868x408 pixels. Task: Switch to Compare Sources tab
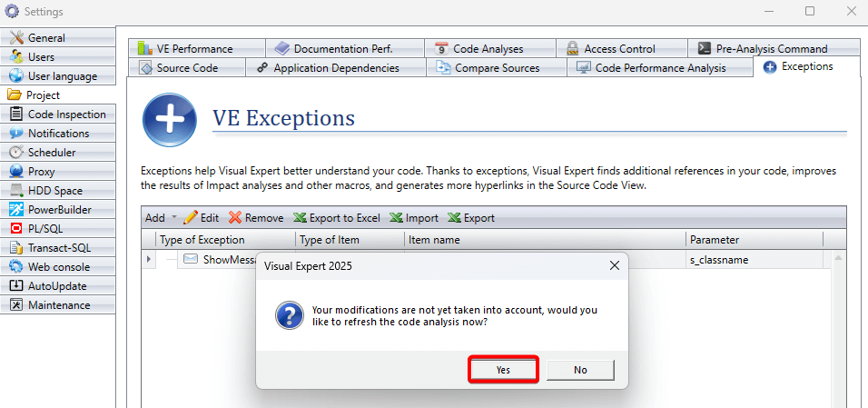(x=497, y=67)
